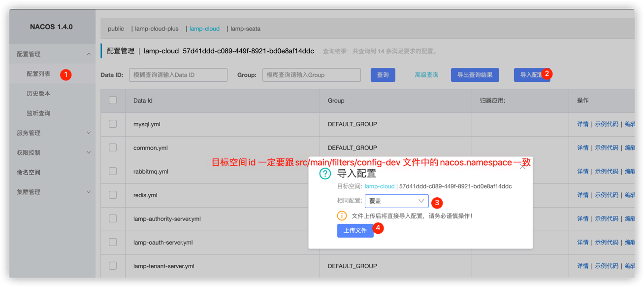The width and height of the screenshot is (644, 287).
Task: Switch to the lamp-seata namespace
Action: 245,29
